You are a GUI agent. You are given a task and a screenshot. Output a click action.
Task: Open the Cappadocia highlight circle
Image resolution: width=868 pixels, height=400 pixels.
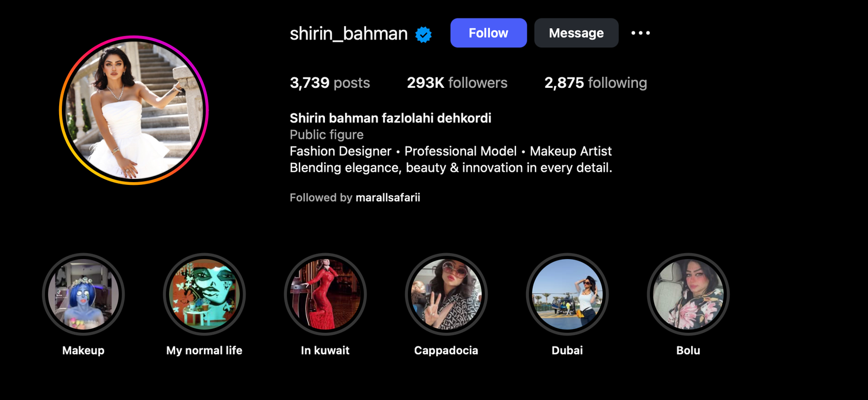tap(446, 294)
